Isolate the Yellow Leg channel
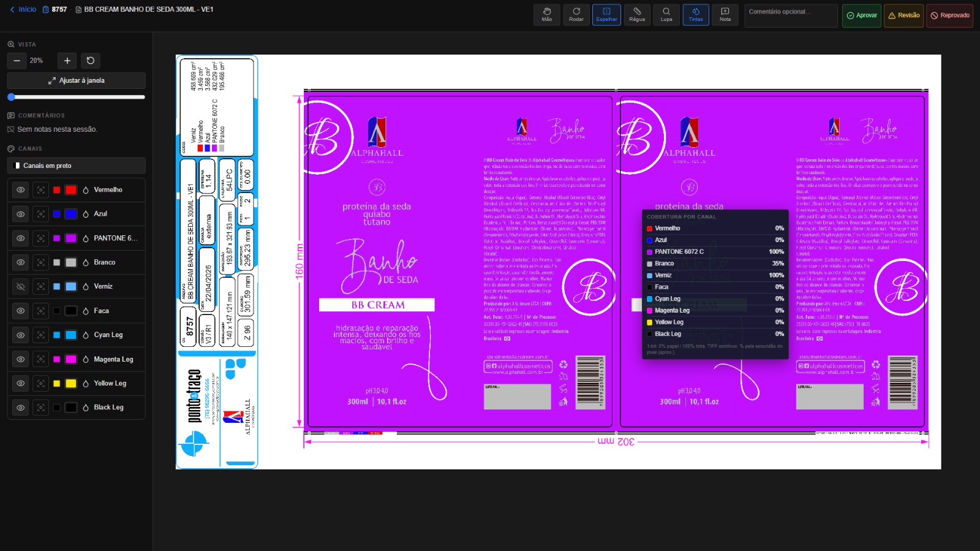Viewport: 980px width, 551px height. pyautogui.click(x=40, y=384)
